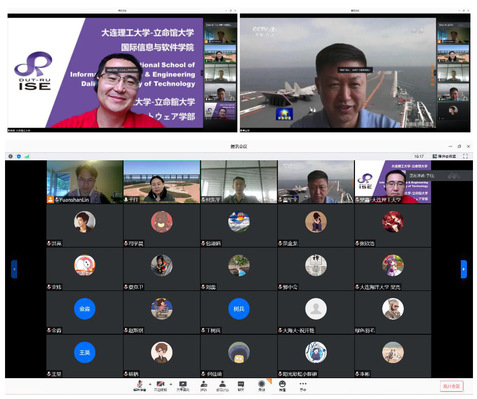The image size is (477, 399).
Task: Select the YuanshanLin video tile
Action: (85, 182)
